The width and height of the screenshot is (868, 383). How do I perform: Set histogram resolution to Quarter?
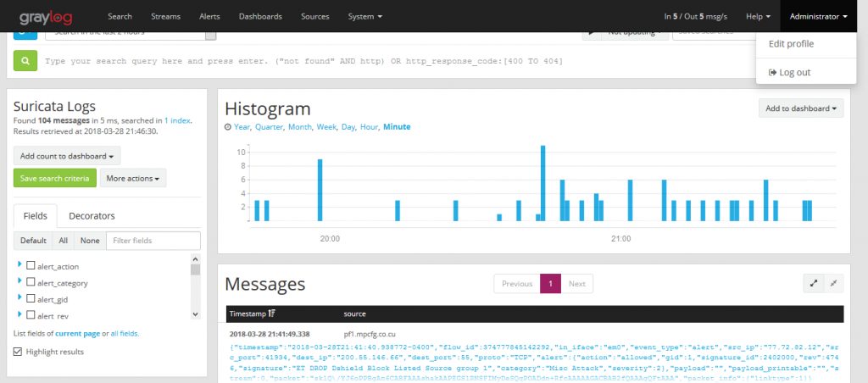click(x=269, y=127)
